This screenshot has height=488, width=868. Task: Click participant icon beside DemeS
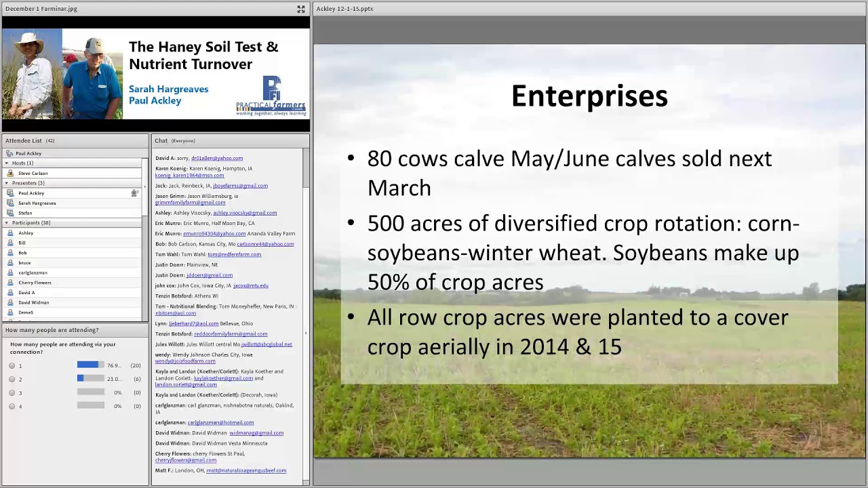click(x=10, y=312)
